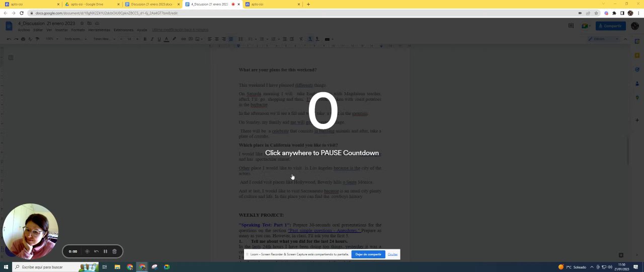Open the Times New font dropdown
The width and height of the screenshot is (644, 272).
click(104, 39)
